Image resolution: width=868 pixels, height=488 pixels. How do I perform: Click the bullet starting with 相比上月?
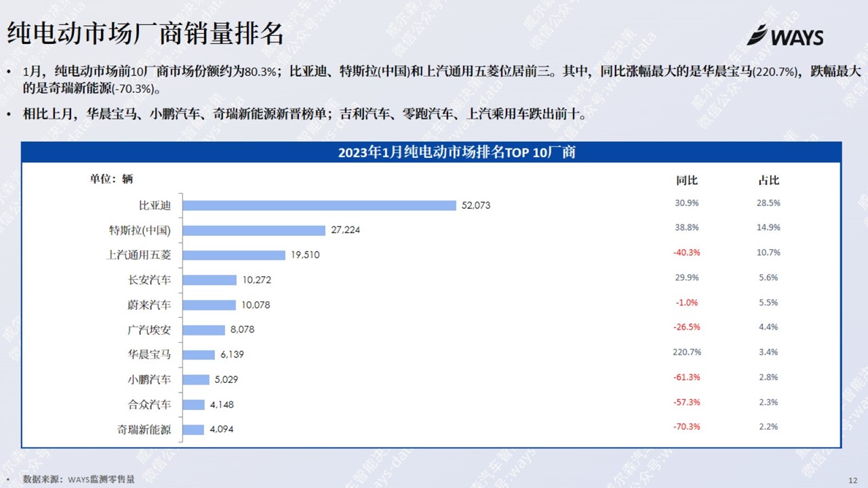(304, 114)
